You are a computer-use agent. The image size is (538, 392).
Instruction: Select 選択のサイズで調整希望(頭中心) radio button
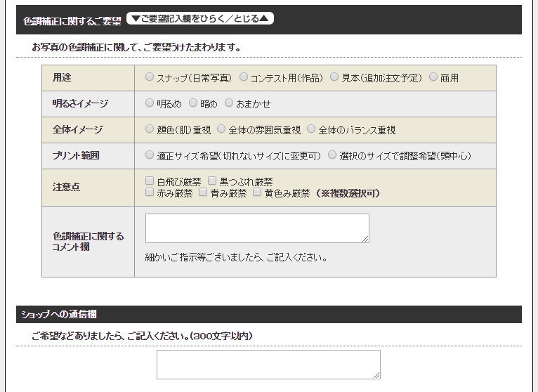coord(332,155)
